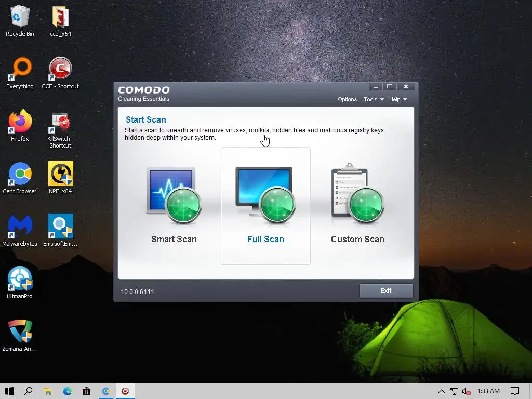Select the cce_x64 folder on desktop
The image size is (532, 399).
pos(60,21)
